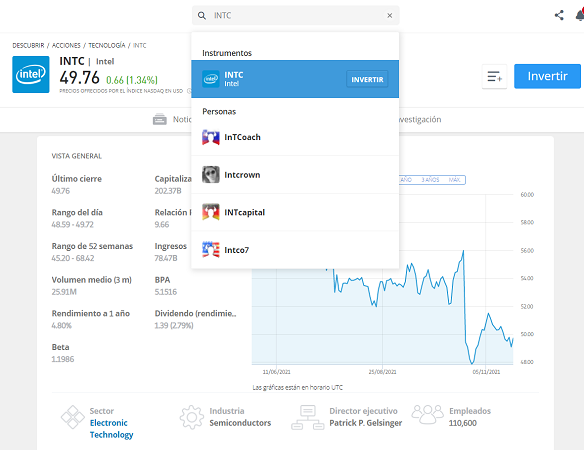Click the Director ejecutivo org icon
The width and height of the screenshot is (584, 450).
308,417
